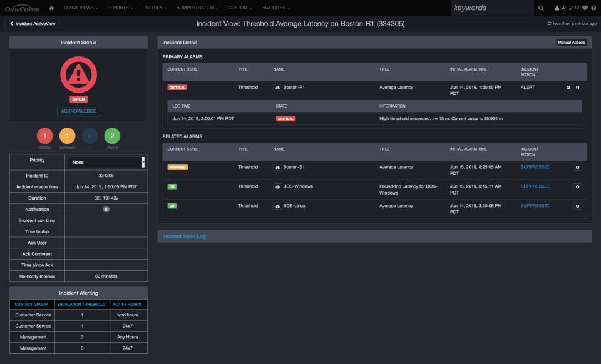
Task: Click the notification count badge showing 0
Action: tap(106, 210)
